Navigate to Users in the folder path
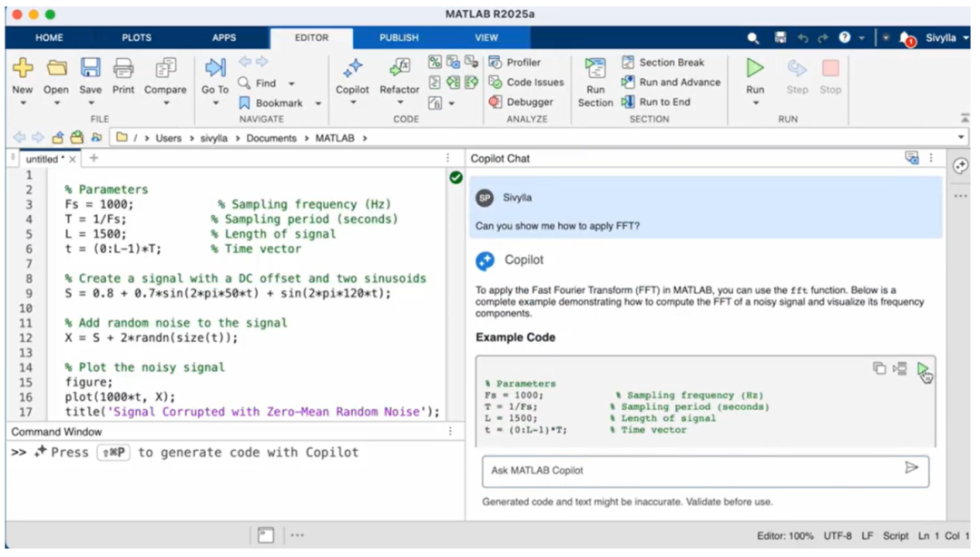The height and width of the screenshot is (557, 980). pyautogui.click(x=168, y=138)
